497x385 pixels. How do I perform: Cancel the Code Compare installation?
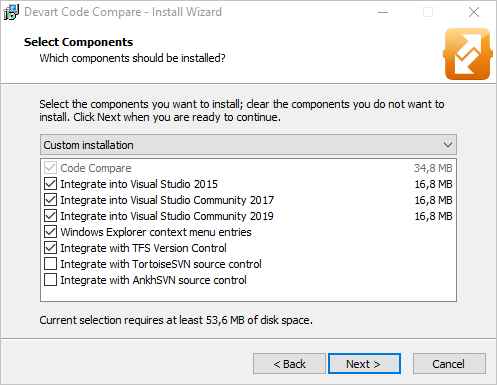(449, 364)
